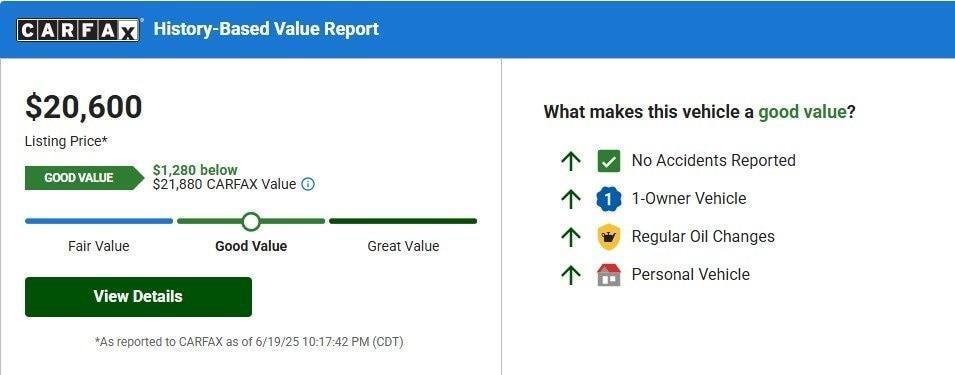
Task: Click the up arrow beside 1-Owner Vehicle
Action: pyautogui.click(x=570, y=199)
